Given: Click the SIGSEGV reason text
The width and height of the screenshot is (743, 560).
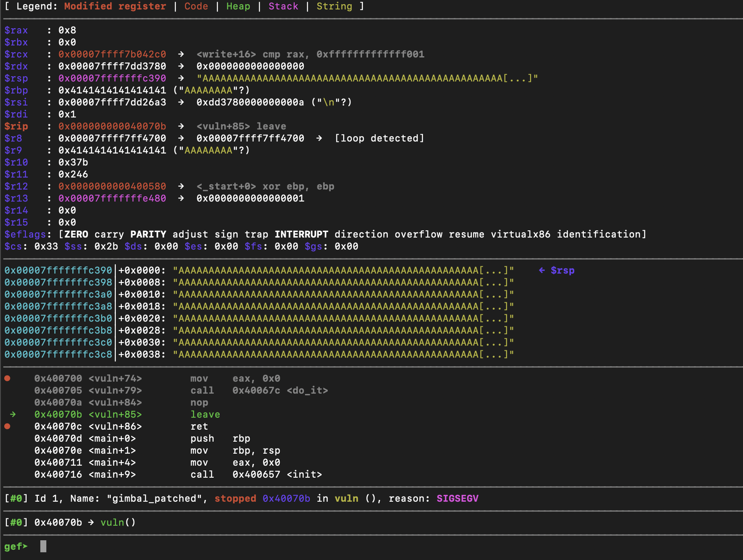Looking at the screenshot, I should pos(458,499).
